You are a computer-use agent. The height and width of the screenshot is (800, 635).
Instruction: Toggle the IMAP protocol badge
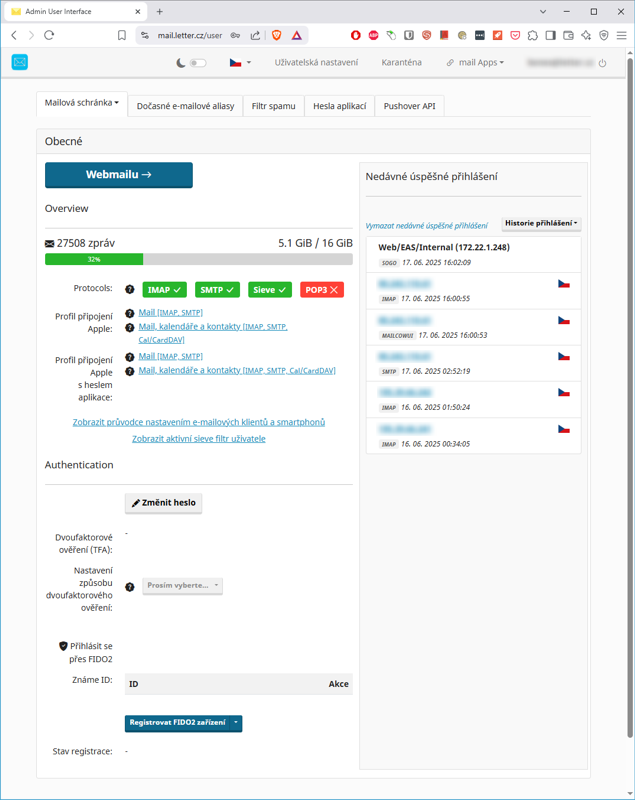coord(165,289)
